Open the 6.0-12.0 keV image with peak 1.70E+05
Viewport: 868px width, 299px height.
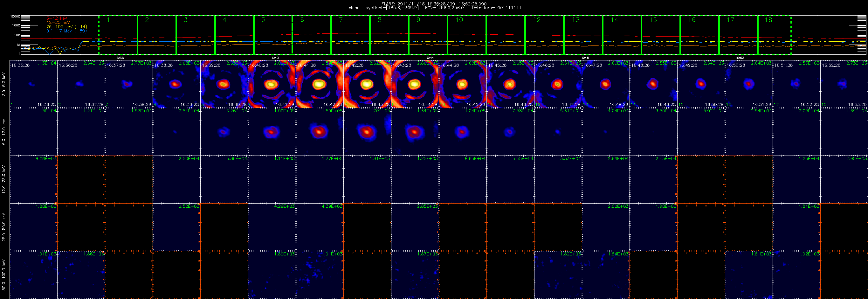click(x=367, y=132)
